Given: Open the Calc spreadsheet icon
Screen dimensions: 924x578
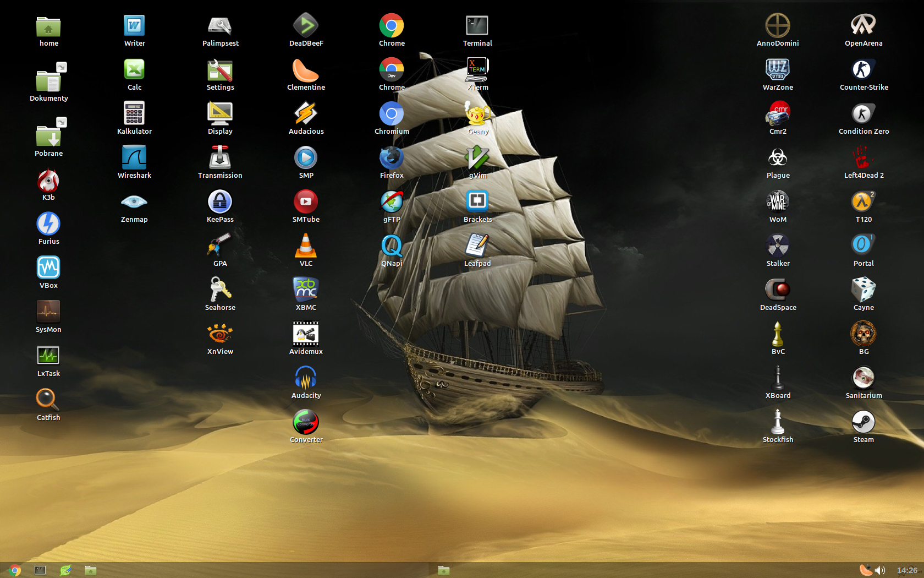Looking at the screenshot, I should (x=134, y=70).
